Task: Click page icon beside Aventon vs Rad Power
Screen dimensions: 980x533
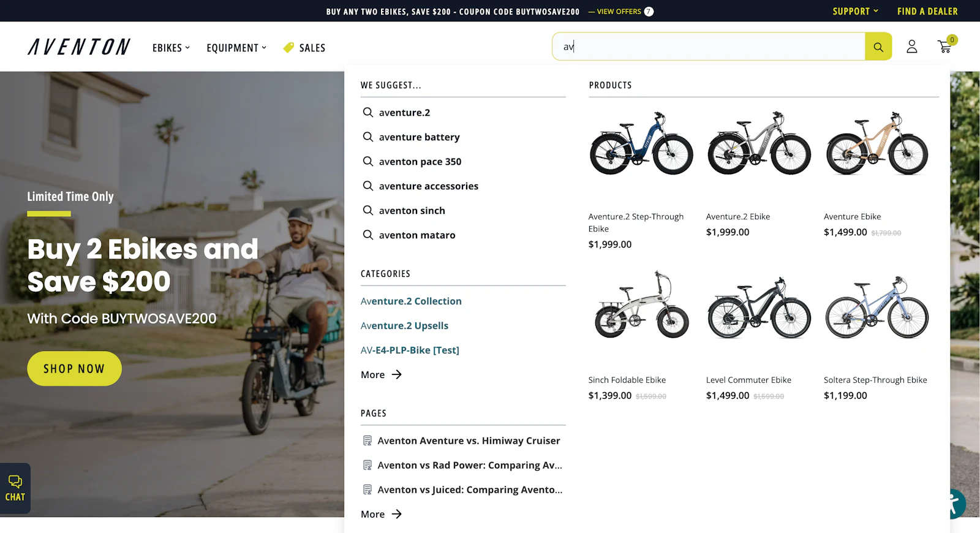Action: (367, 465)
